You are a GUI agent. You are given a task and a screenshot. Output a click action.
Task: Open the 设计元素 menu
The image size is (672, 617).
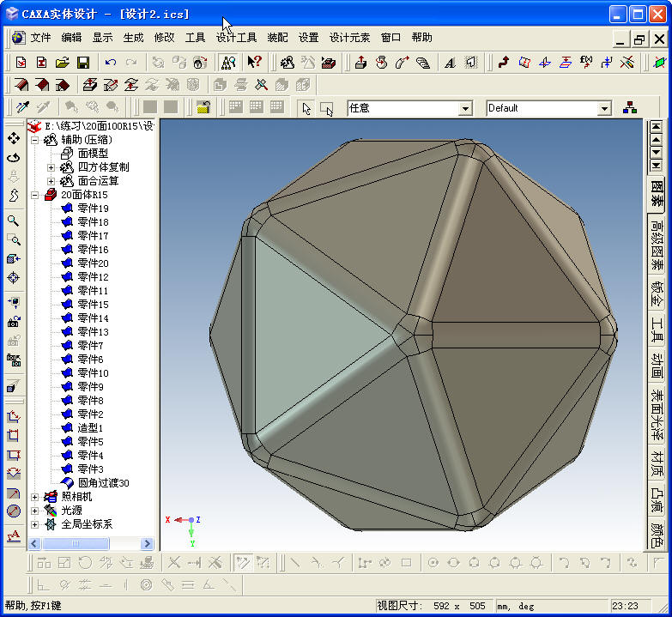(x=349, y=38)
